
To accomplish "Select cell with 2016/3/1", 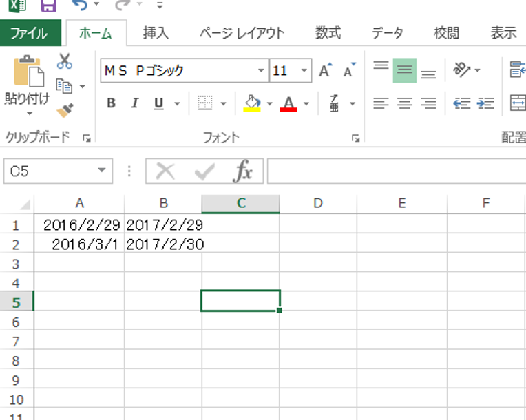I will (x=79, y=244).
